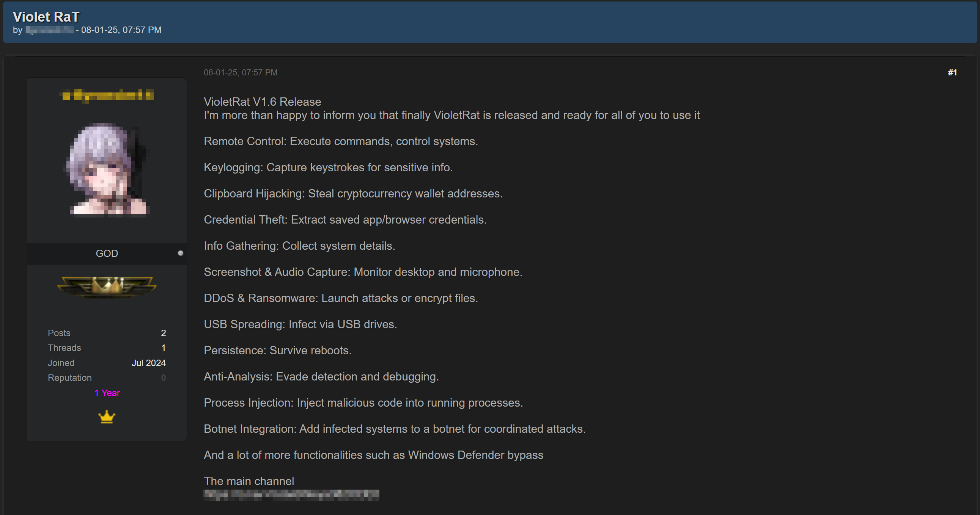Click the small yellow crown award icon
Image resolution: width=980 pixels, height=515 pixels.
[x=107, y=417]
